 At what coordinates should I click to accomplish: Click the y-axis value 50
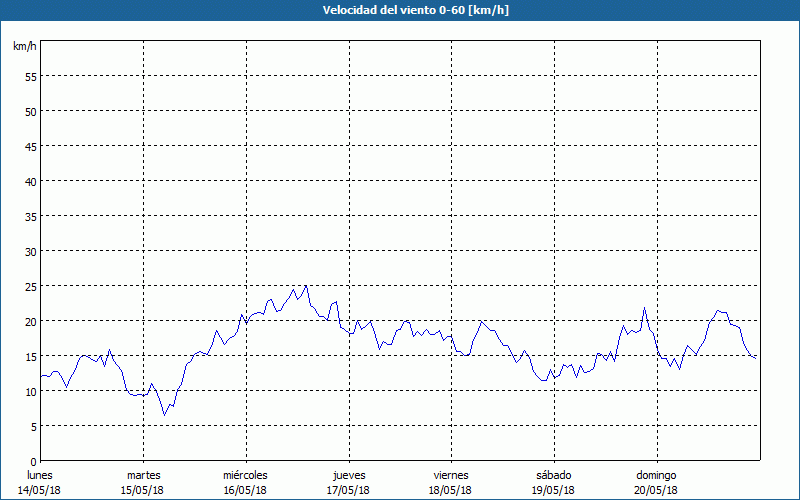coord(31,112)
